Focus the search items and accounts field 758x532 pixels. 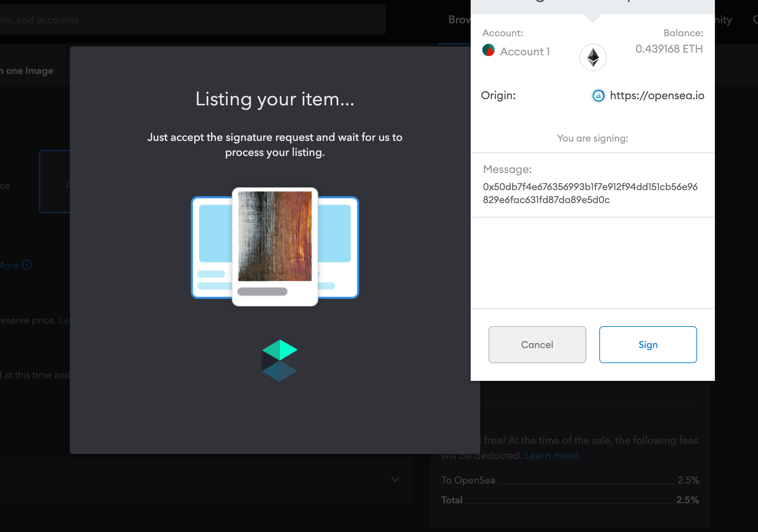coord(193,19)
